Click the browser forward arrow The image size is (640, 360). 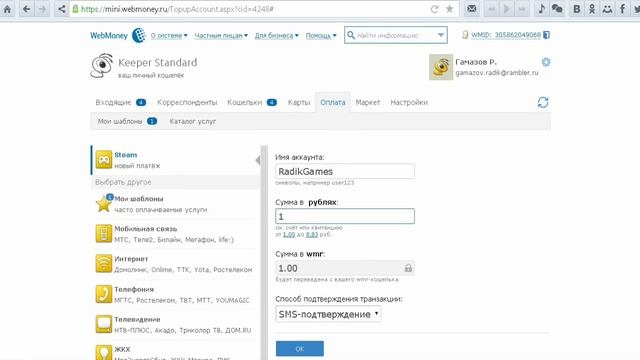pos(42,9)
